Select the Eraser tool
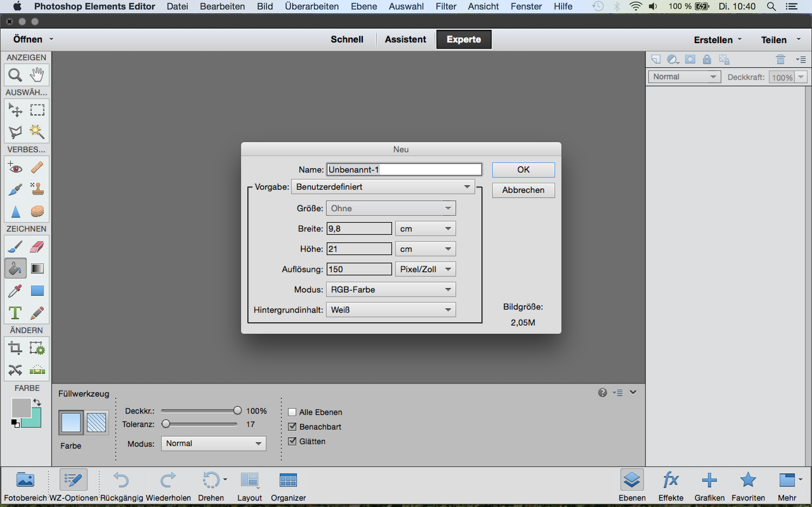The image size is (812, 507). (37, 247)
